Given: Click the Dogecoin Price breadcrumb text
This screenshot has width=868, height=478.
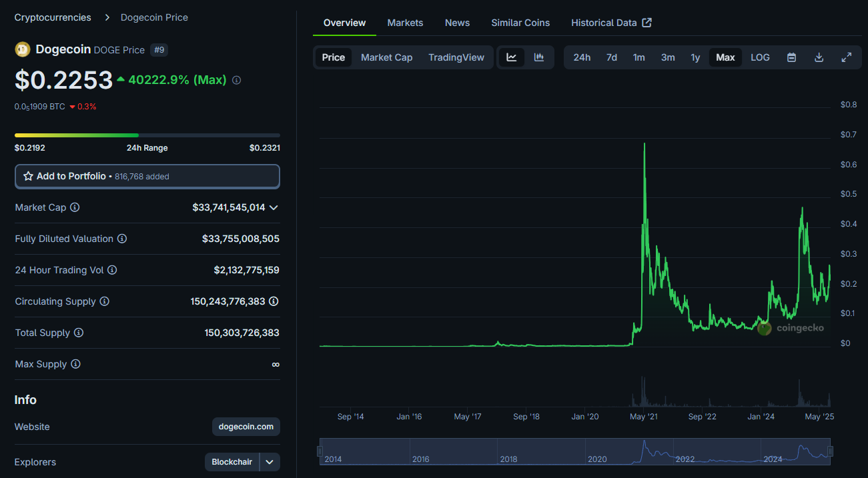Looking at the screenshot, I should tap(154, 17).
